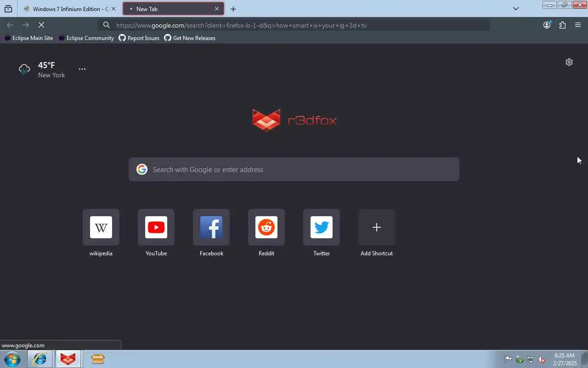
Task: Click the green shield tray icon
Action: coord(520,359)
